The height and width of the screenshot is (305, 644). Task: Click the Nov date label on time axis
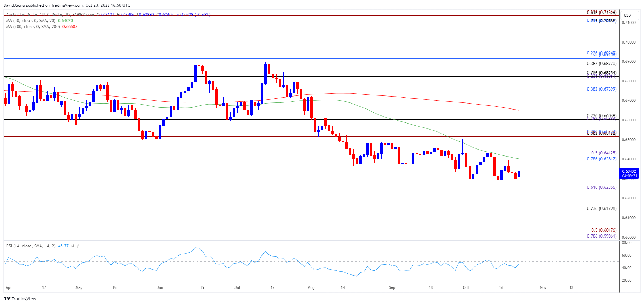click(543, 287)
